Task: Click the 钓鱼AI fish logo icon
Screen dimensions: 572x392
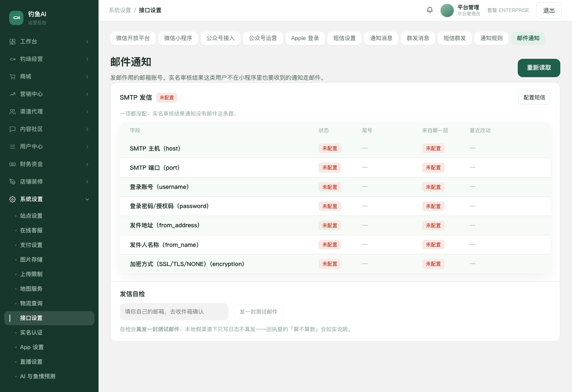Action: (16, 18)
